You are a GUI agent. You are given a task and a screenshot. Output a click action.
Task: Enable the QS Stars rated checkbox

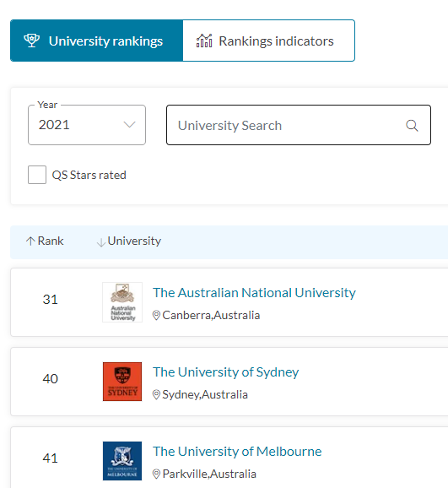click(37, 175)
